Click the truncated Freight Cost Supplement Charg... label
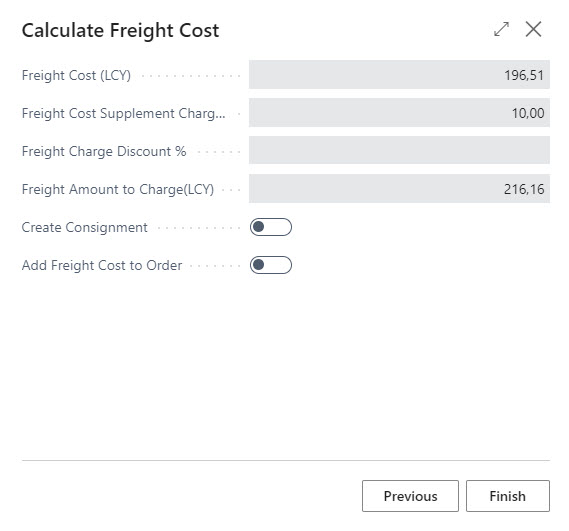 coord(123,114)
